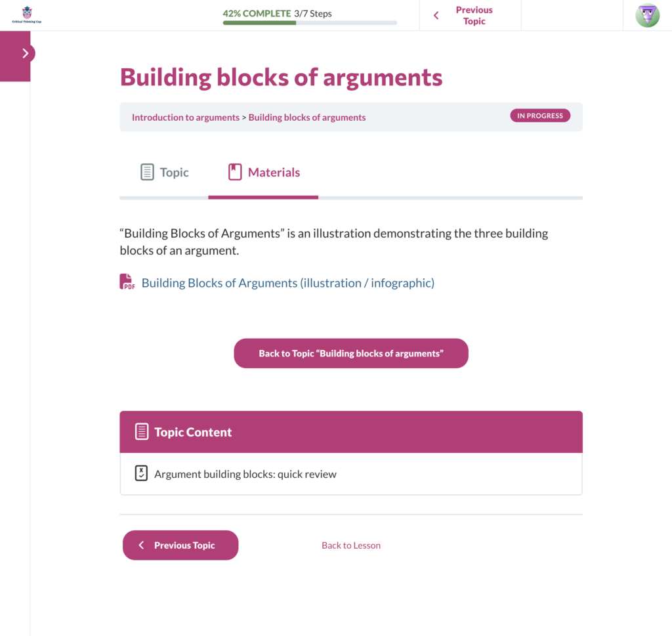Select the Materials tab
The image size is (672, 636).
point(263,172)
